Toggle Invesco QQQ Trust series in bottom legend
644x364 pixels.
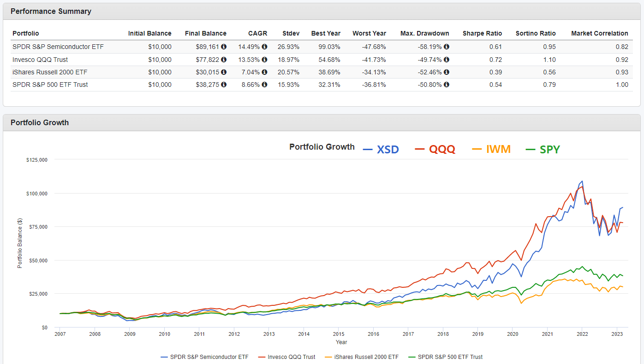click(286, 357)
